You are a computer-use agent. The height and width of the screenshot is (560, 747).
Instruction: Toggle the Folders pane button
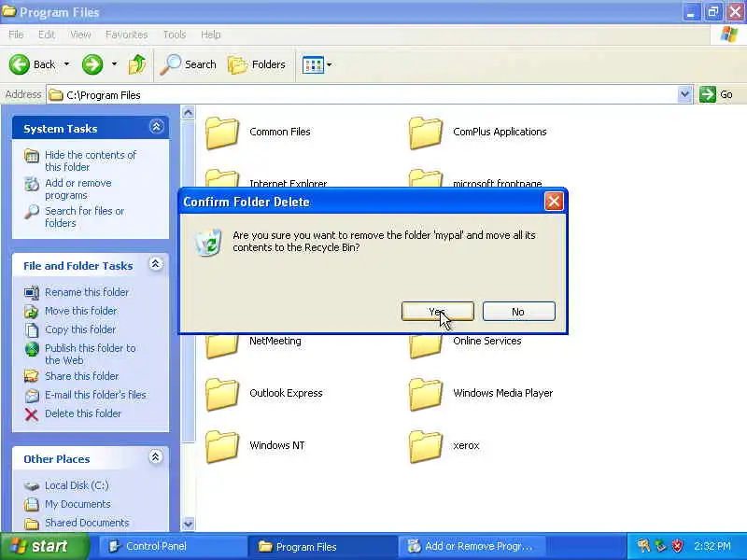pos(257,64)
